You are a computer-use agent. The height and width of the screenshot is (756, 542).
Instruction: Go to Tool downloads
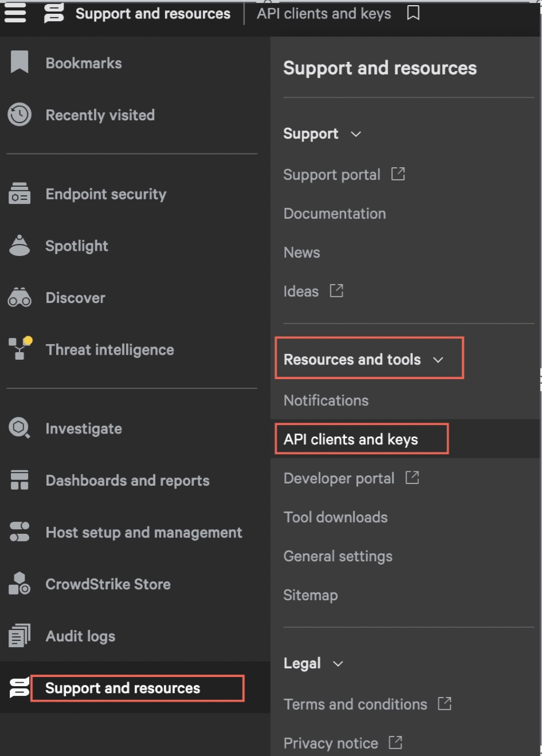tap(335, 517)
